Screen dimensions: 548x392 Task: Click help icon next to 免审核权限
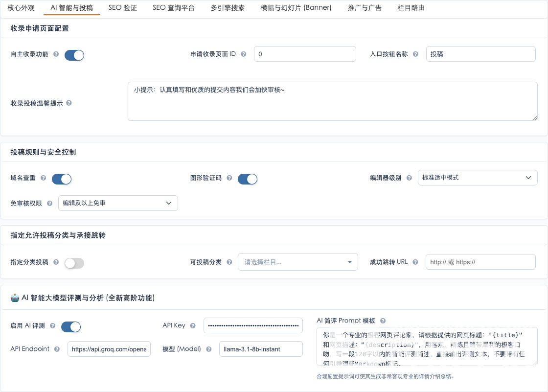pos(49,203)
